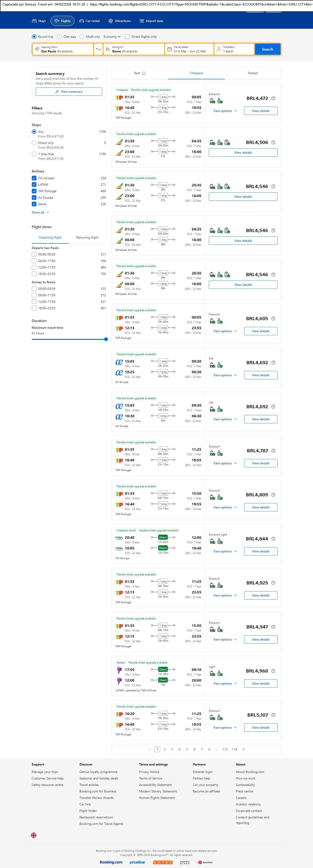The height and width of the screenshot is (868, 313).
Task: Open Car rental from the top navigation
Action: (89, 21)
